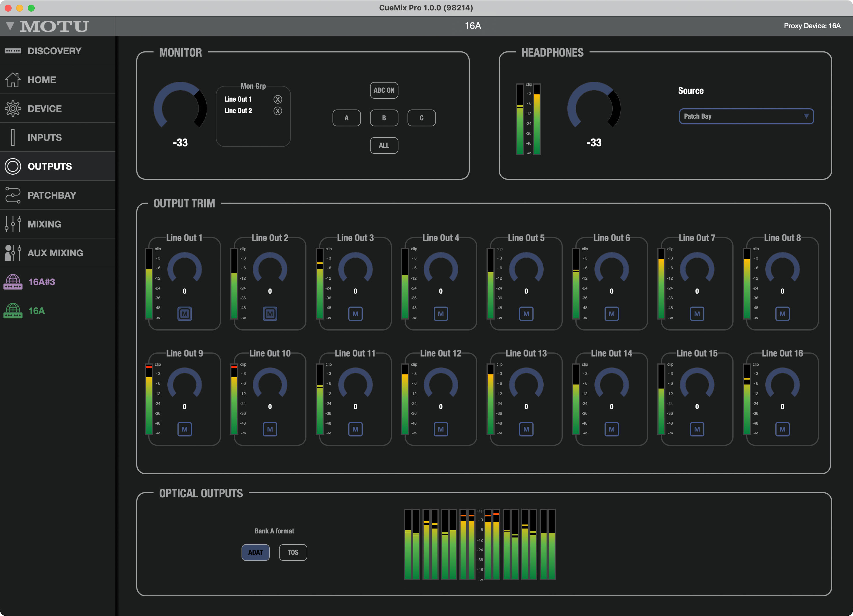Click the Home house icon

click(x=13, y=79)
